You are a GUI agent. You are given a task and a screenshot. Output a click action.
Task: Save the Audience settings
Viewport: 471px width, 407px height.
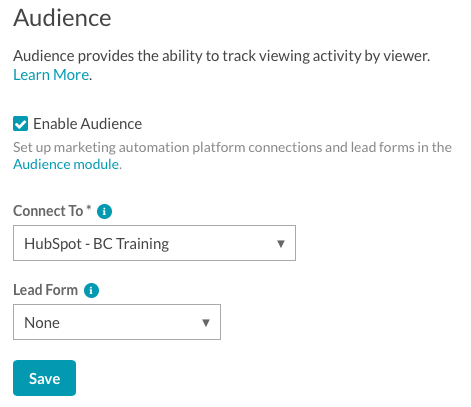[x=45, y=378]
